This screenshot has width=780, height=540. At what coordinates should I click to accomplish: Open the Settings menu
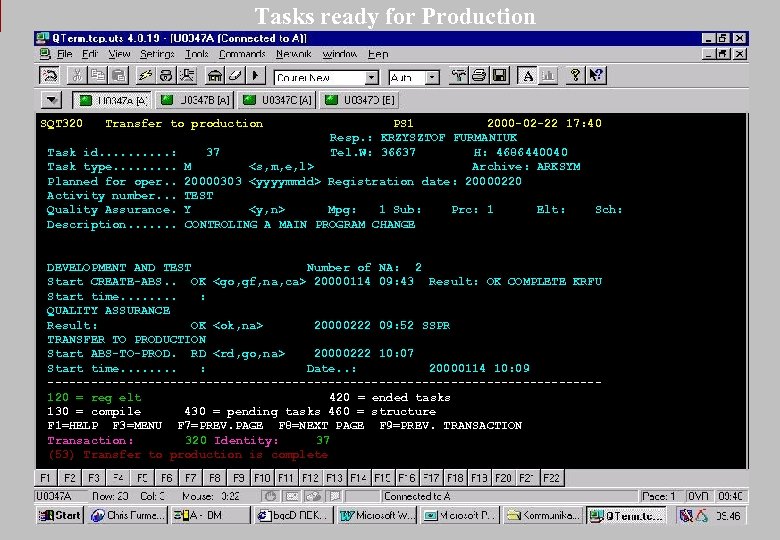[157, 54]
